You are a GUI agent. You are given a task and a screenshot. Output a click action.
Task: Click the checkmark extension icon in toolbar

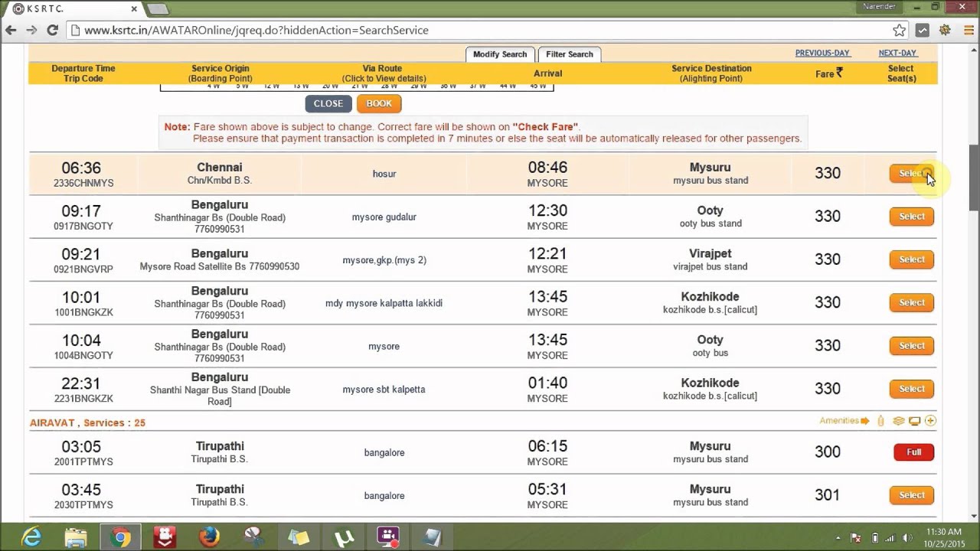[x=923, y=31]
